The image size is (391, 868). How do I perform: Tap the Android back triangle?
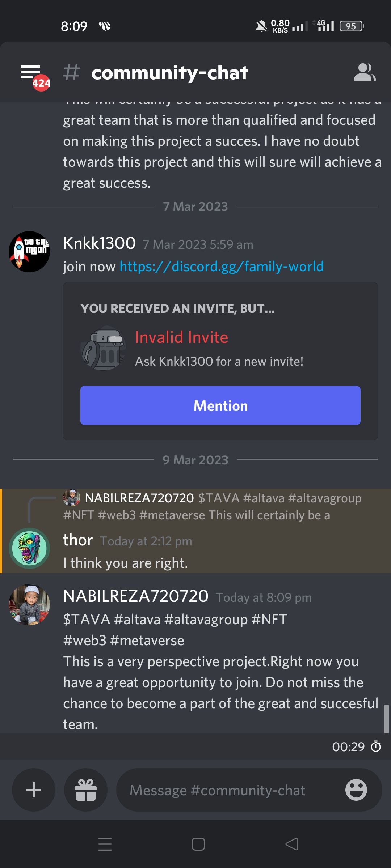point(292,844)
